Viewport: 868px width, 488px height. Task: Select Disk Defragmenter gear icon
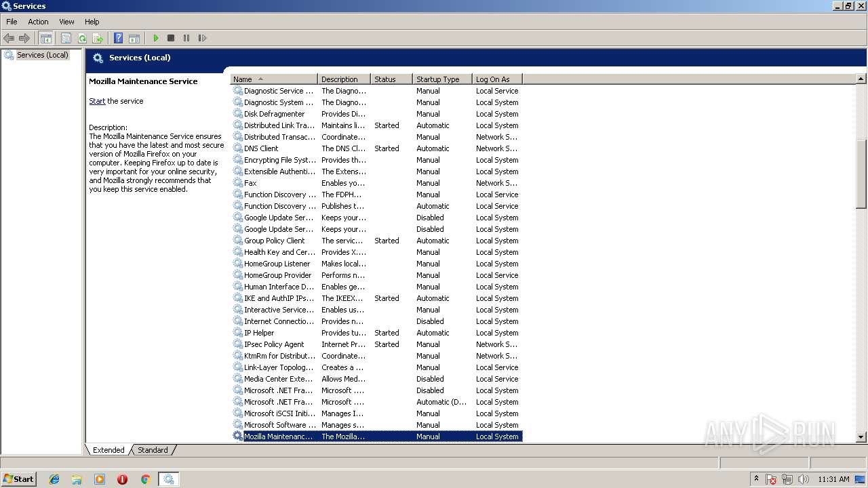pos(238,114)
